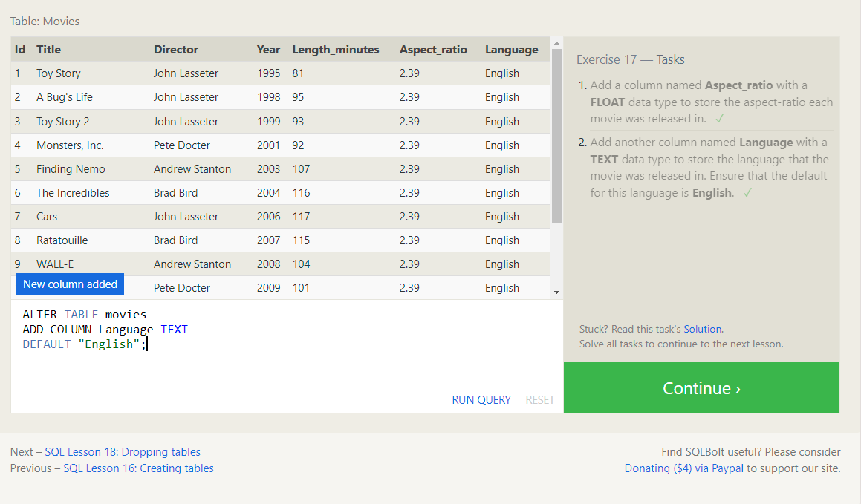Click the length value 117

coord(301,217)
